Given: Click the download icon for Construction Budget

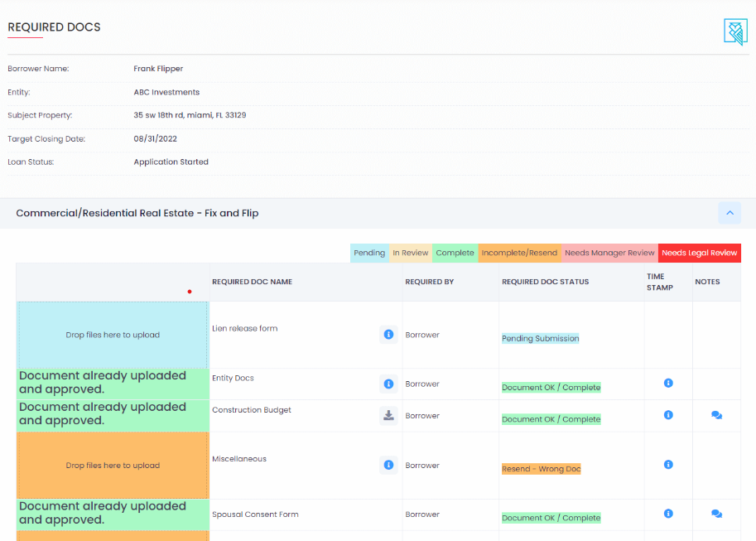Looking at the screenshot, I should point(388,415).
